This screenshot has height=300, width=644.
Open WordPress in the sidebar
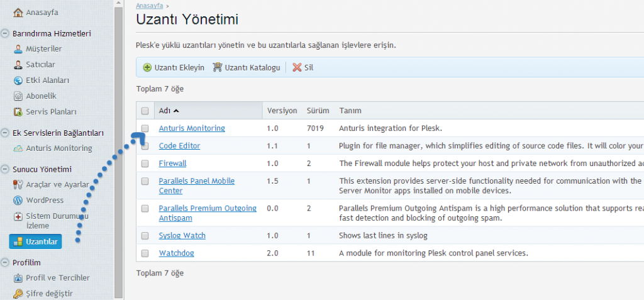pyautogui.click(x=45, y=201)
